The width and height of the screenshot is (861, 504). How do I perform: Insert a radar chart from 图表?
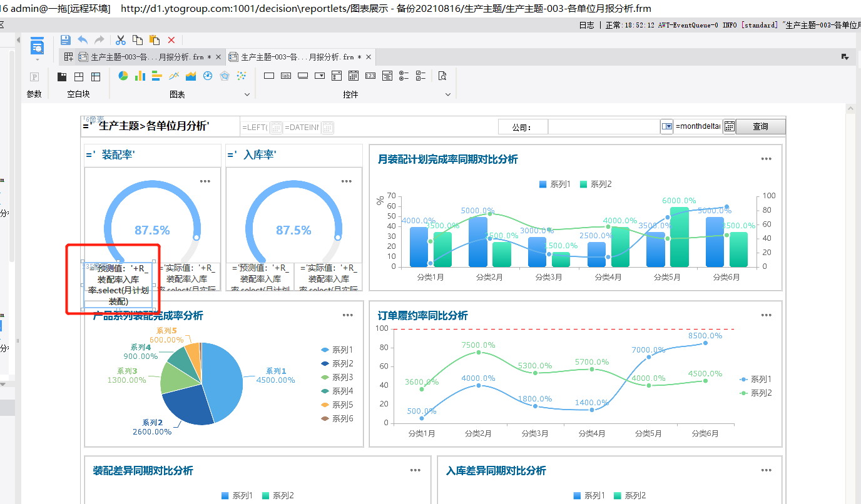[225, 76]
